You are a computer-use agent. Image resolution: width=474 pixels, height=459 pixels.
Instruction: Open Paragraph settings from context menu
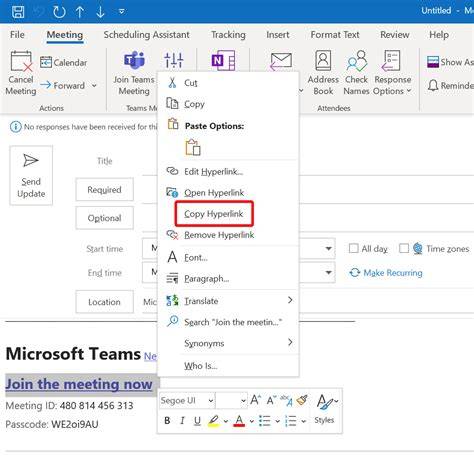click(228, 278)
